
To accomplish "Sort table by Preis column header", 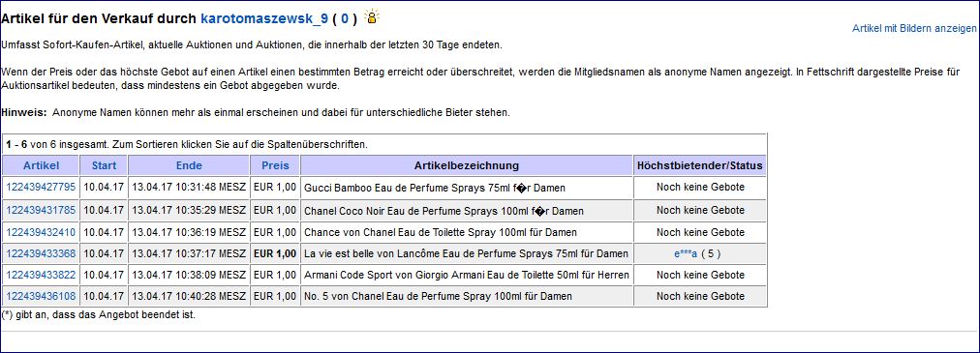I will tap(275, 165).
